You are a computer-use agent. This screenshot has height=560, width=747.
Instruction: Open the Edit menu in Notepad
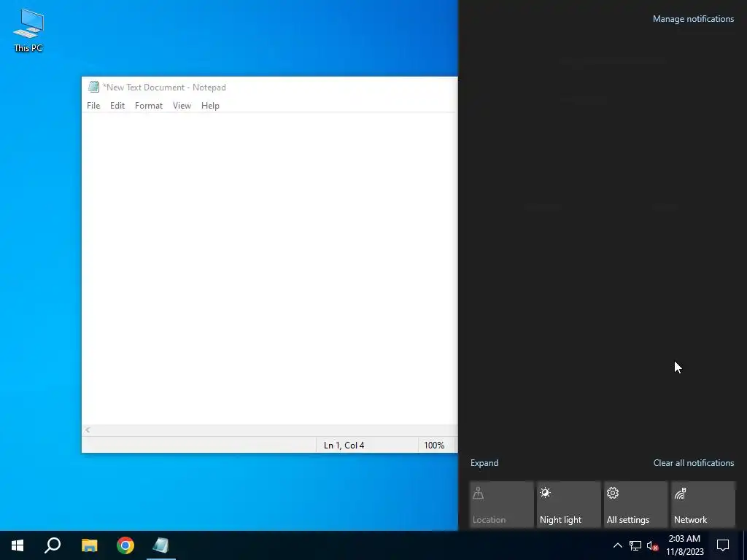[117, 106]
